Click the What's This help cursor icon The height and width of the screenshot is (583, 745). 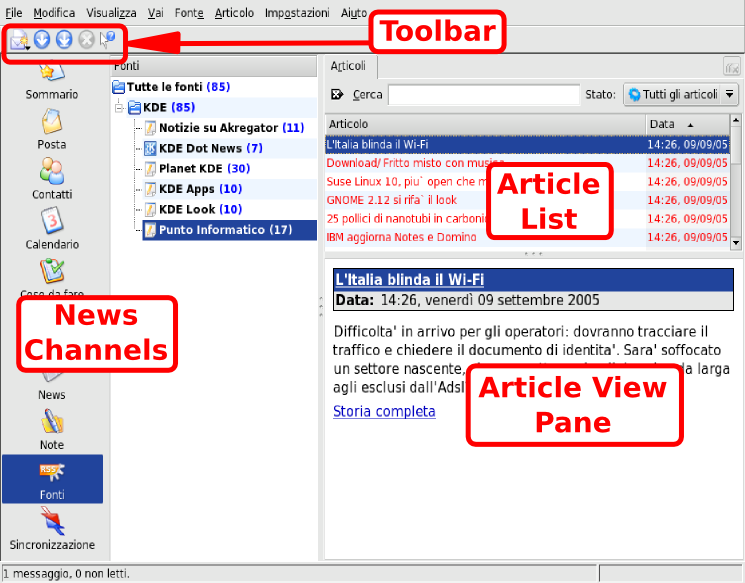click(x=109, y=40)
